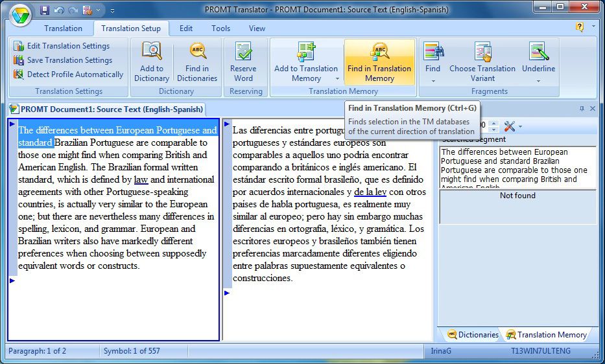
Task: Click the Save icon in quick access toolbar
Action: tap(45, 10)
